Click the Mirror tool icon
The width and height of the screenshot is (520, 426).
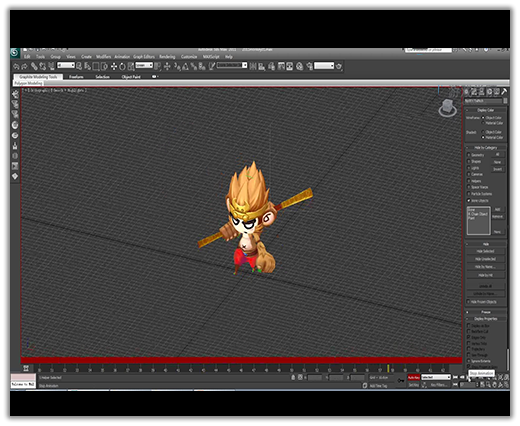pyautogui.click(x=253, y=66)
